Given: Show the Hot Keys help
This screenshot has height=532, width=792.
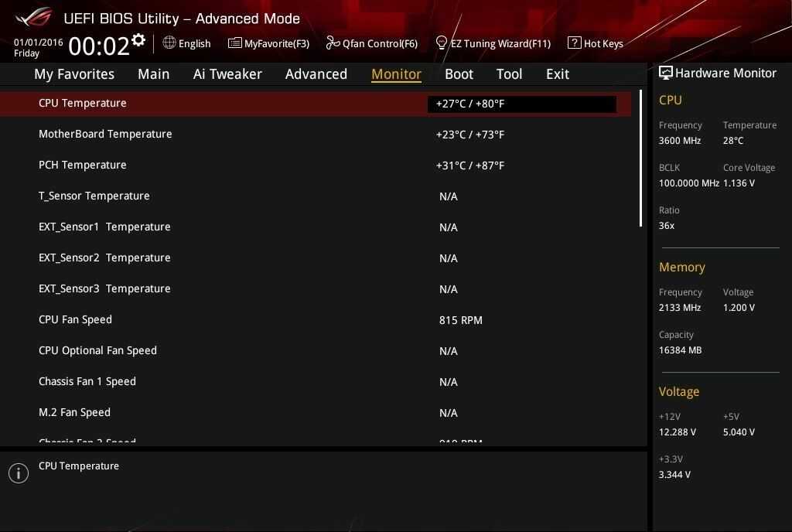Looking at the screenshot, I should 595,43.
